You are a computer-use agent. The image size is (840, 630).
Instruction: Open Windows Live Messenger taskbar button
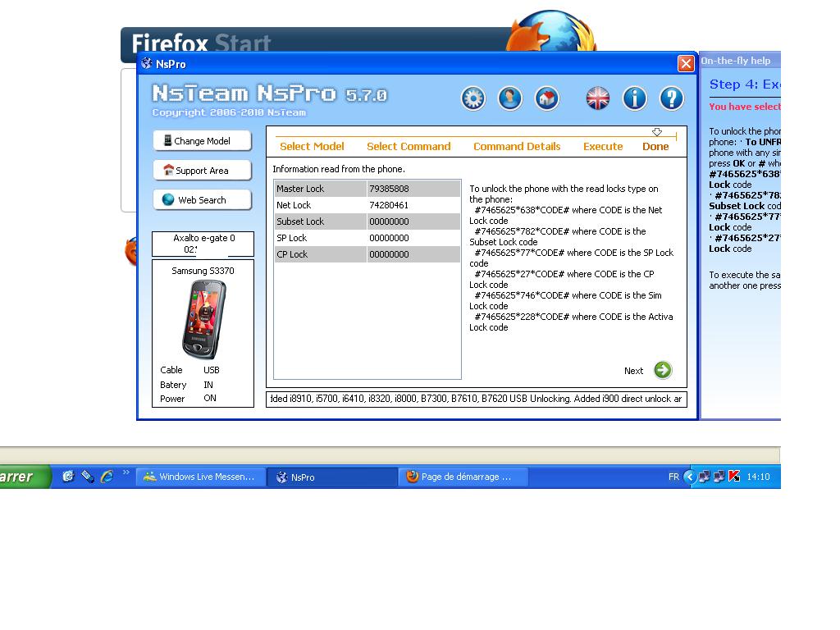201,477
